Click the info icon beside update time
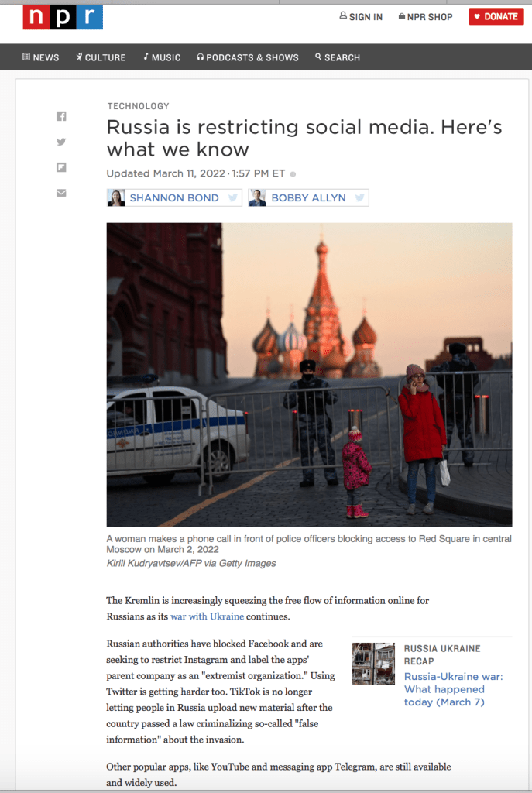The image size is (532, 793). pos(293,174)
